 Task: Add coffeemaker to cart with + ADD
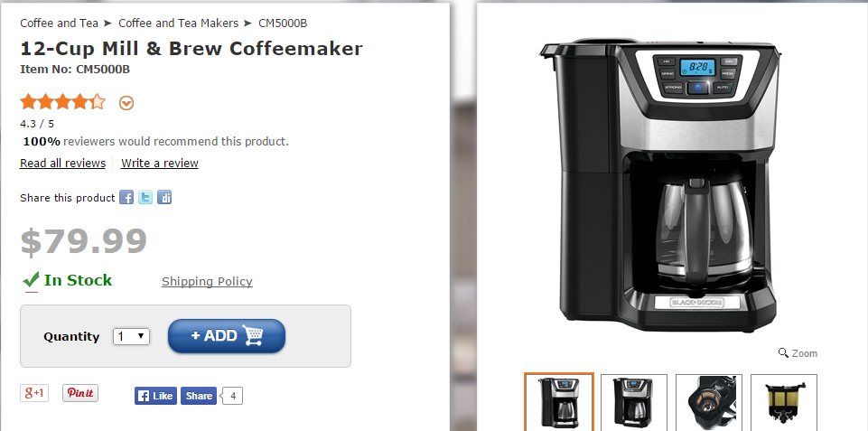[x=227, y=336]
